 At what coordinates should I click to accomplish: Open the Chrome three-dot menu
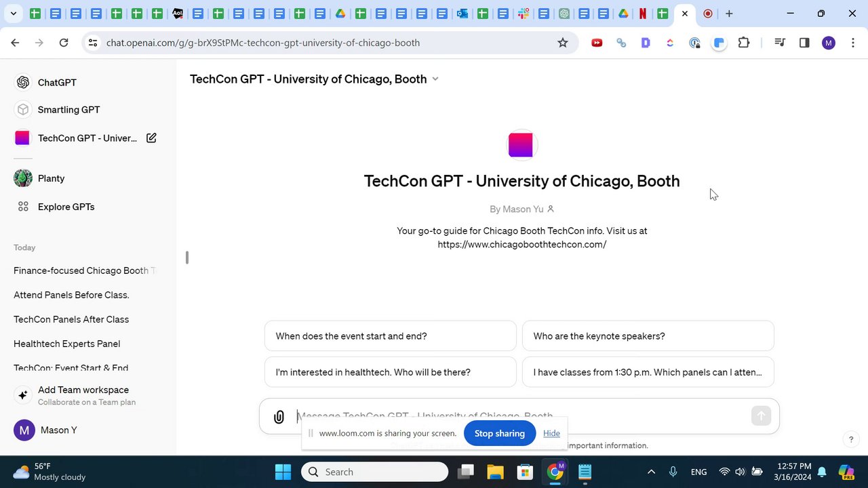pos(852,43)
